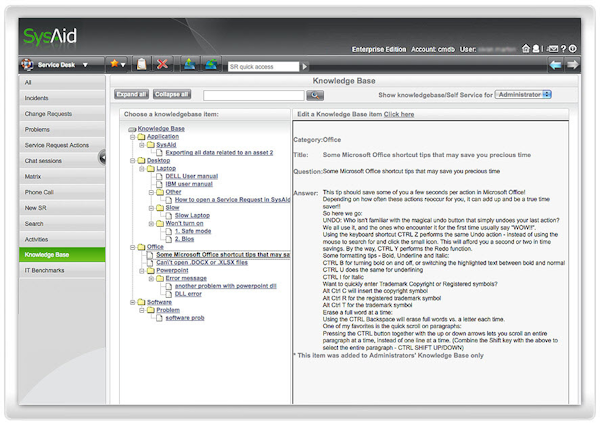Open the '1. Safe mode' item
Image resolution: width=600 pixels, height=425 pixels.
[x=193, y=231]
